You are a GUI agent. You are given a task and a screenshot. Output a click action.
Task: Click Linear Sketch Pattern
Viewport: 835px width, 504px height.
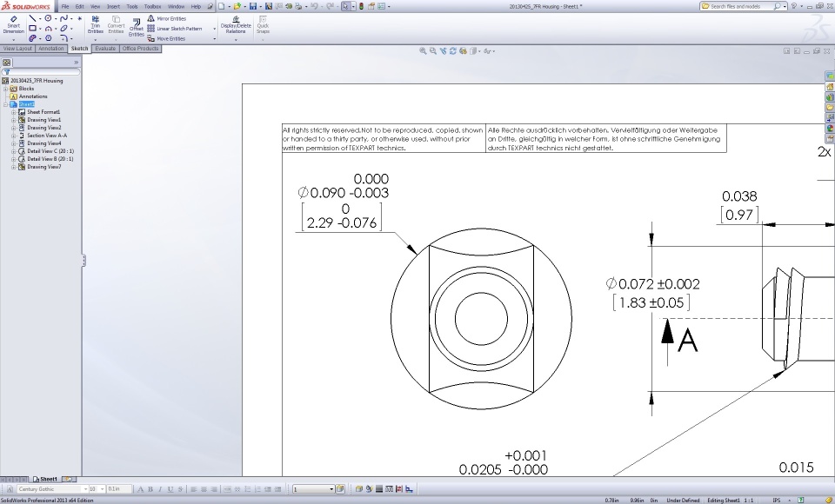point(175,29)
